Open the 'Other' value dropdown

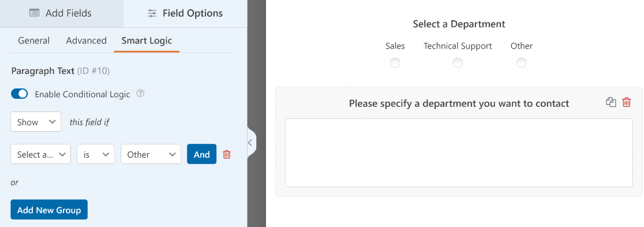(x=151, y=154)
